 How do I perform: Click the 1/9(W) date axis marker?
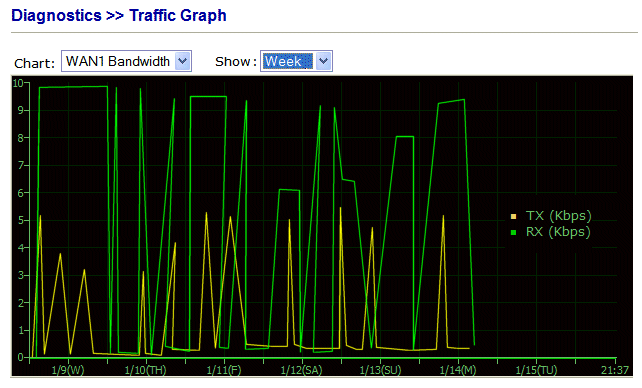point(68,370)
